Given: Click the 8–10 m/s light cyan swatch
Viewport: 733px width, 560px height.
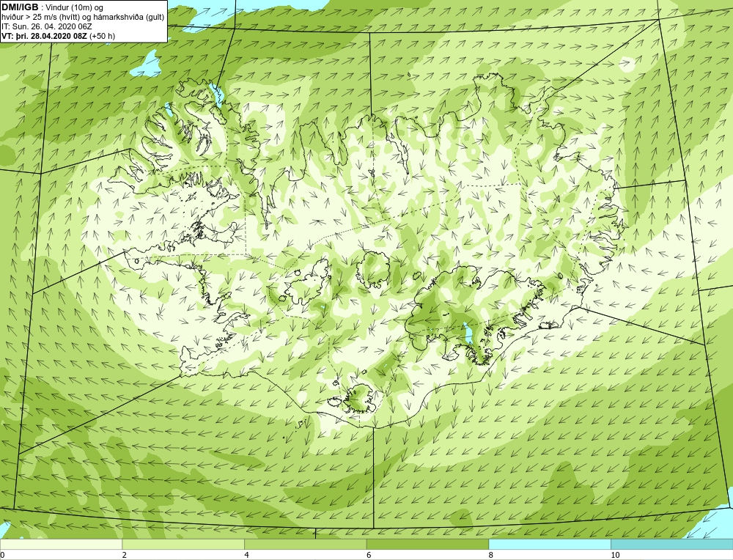Looking at the screenshot, I should tap(550, 544).
